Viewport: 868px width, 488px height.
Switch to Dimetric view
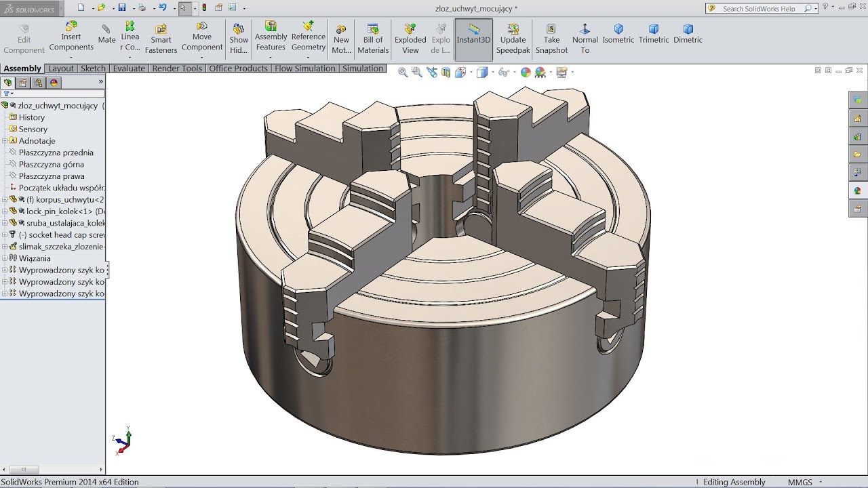coord(688,35)
